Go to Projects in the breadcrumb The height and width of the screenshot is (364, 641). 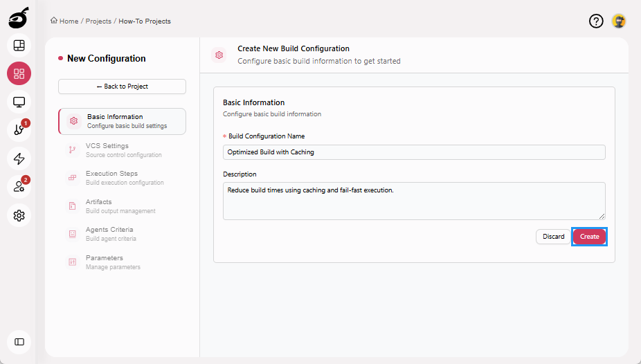98,21
